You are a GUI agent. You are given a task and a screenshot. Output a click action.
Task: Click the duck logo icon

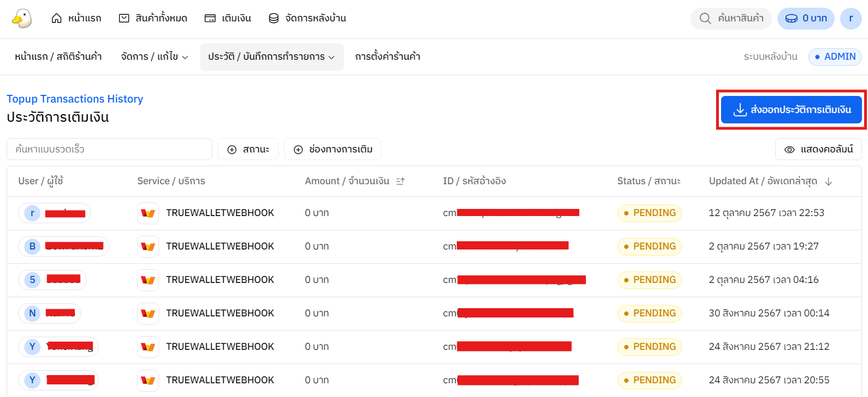(22, 18)
